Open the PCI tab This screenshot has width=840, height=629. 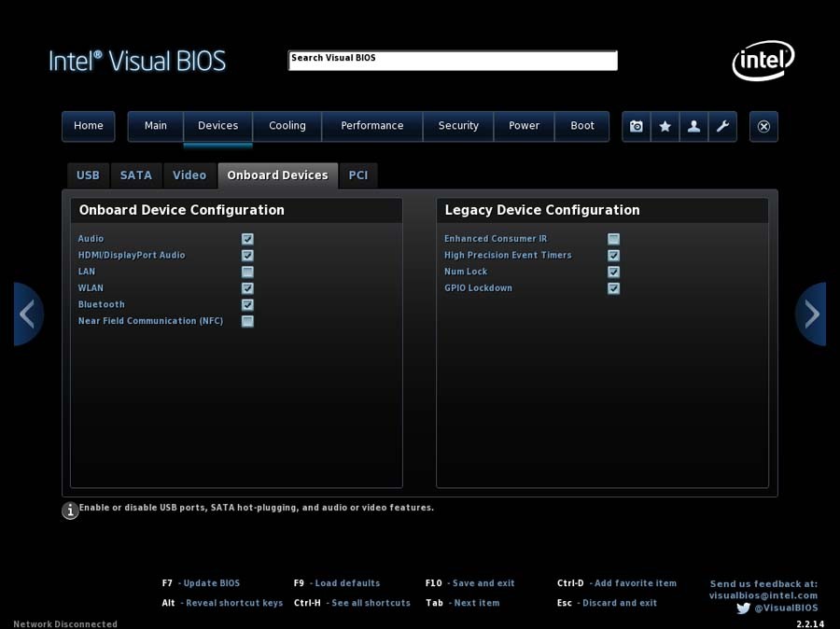pos(358,175)
